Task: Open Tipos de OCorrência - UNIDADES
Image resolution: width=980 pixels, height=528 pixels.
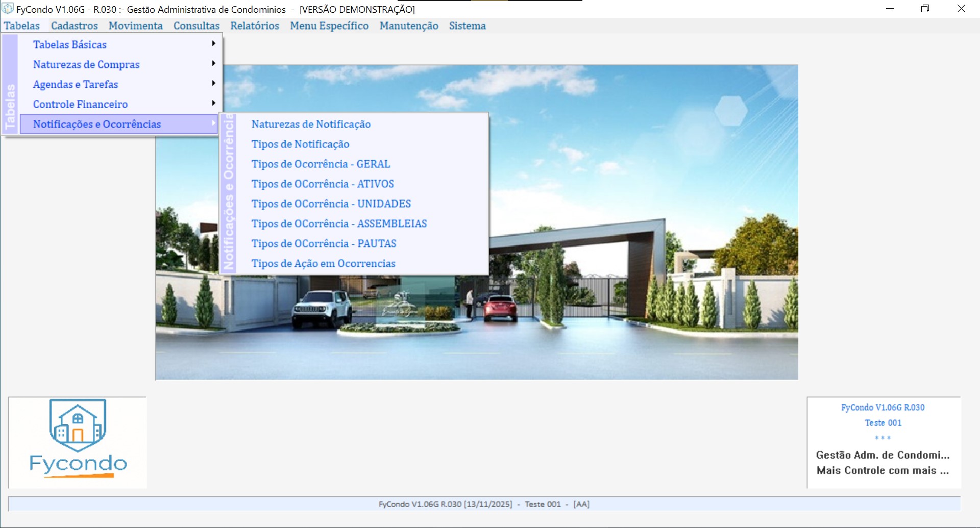Action: click(x=331, y=204)
